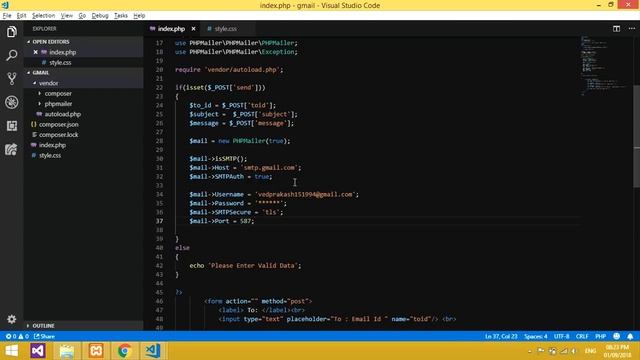
Task: Close the index.php editor tab
Action: (193, 29)
